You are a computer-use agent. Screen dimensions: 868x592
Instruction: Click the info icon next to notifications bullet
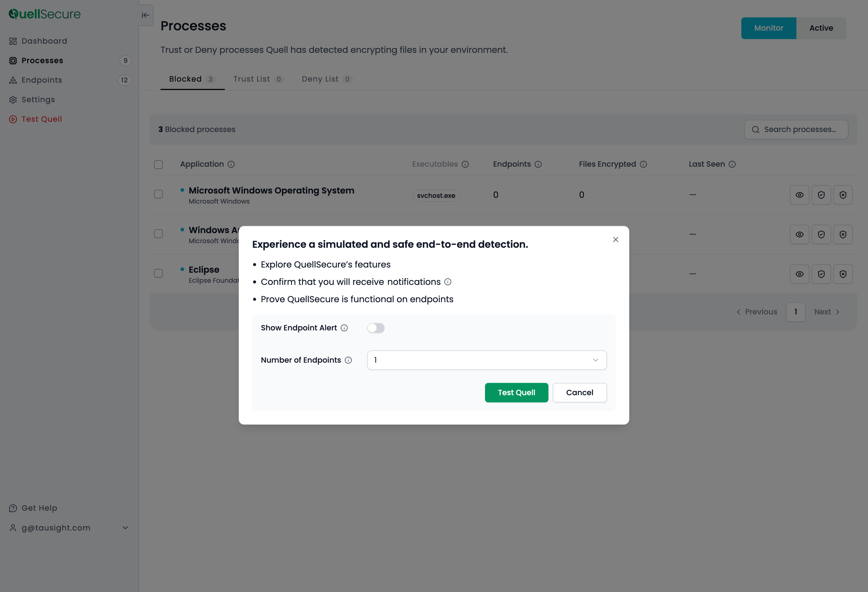[x=448, y=282]
